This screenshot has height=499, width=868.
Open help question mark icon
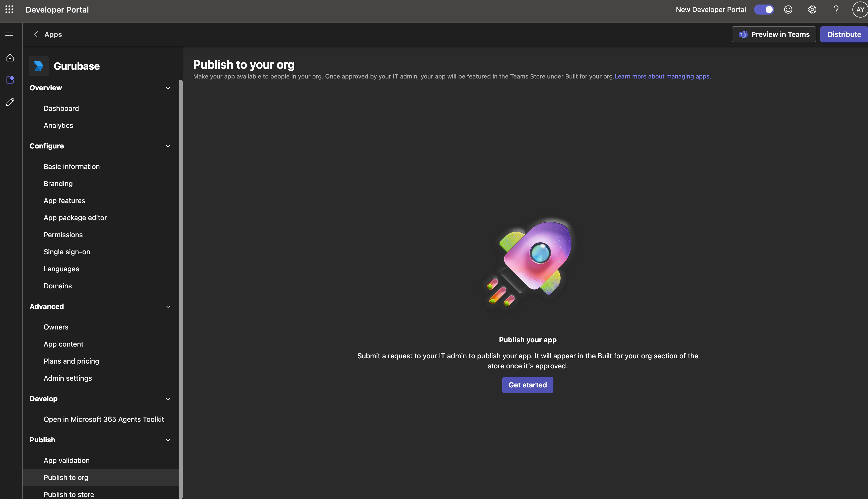836,10
